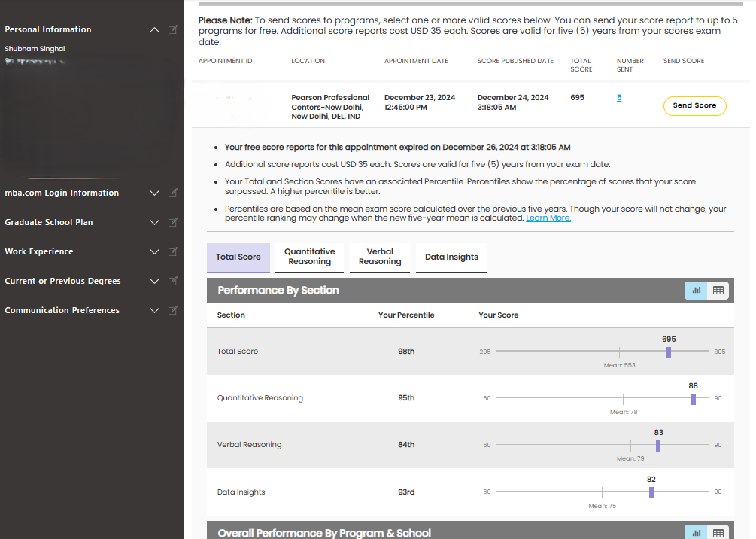Edit the Graduate School Plan section
Viewport: 756px width, 539px height.
tap(173, 223)
